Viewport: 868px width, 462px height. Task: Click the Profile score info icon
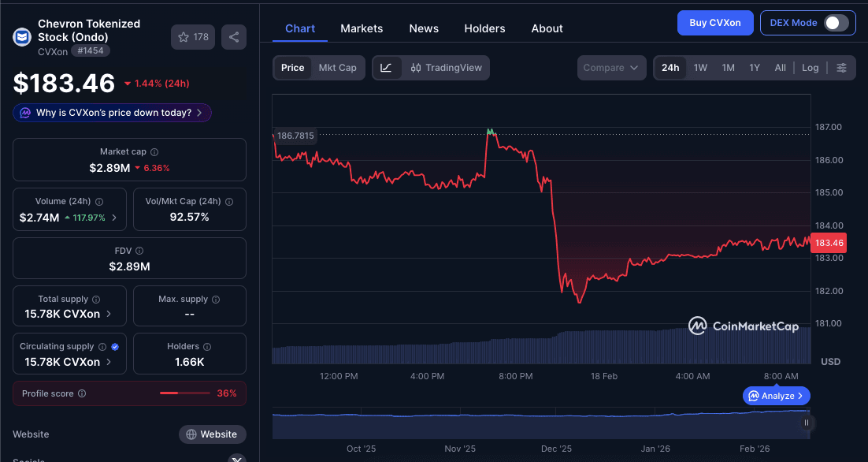(82, 393)
